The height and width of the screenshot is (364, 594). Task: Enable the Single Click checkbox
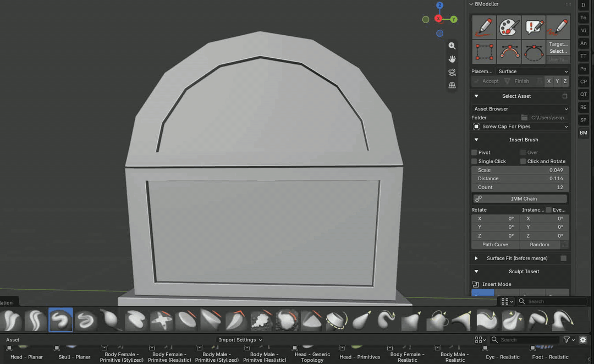point(474,161)
